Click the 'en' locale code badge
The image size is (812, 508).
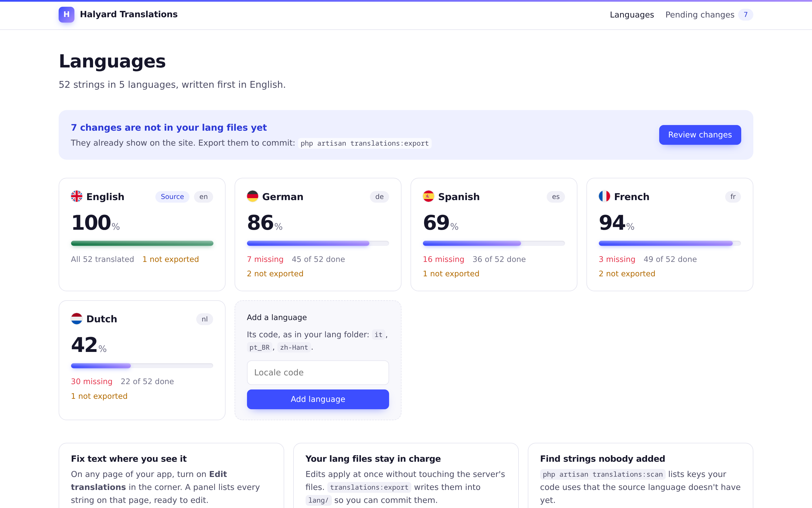[x=203, y=196]
